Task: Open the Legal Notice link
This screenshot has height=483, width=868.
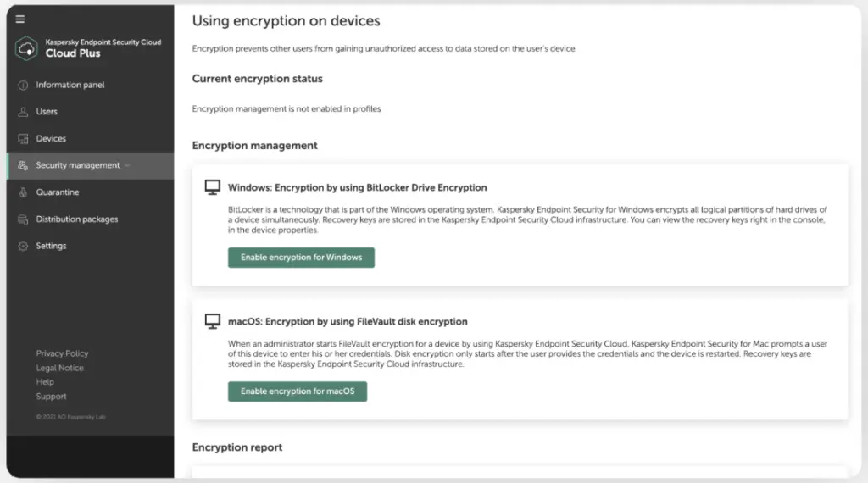Action: point(59,368)
